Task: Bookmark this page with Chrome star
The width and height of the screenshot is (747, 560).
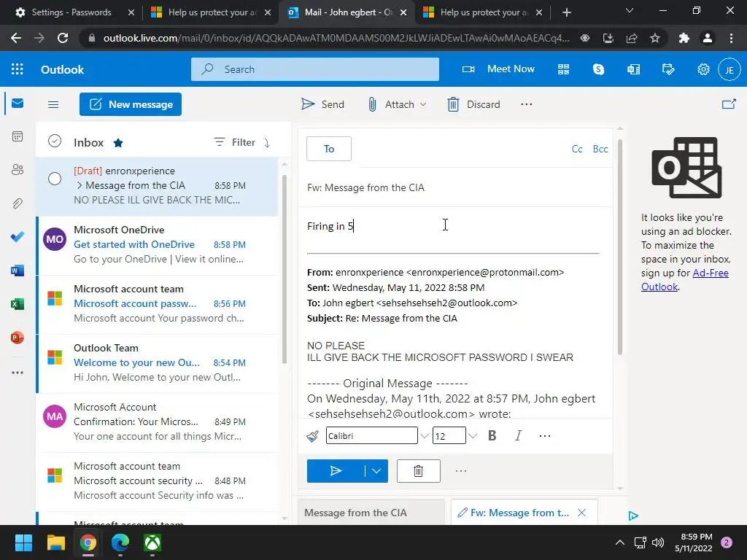Action: tap(655, 38)
